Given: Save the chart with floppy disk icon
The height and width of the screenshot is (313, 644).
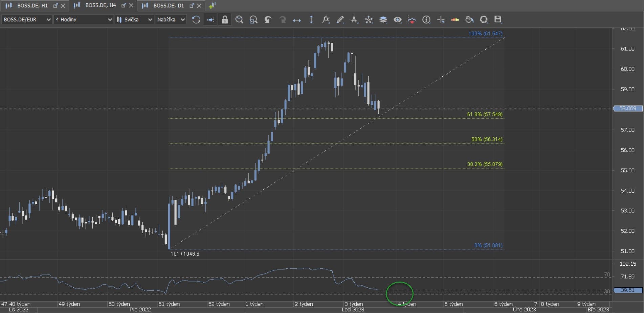Looking at the screenshot, I should point(498,20).
